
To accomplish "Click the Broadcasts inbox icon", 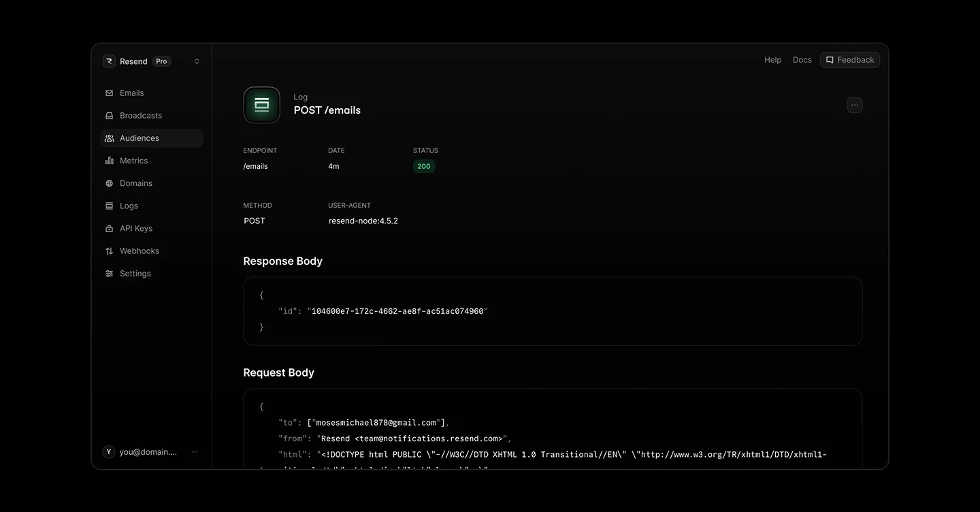I will tap(109, 116).
